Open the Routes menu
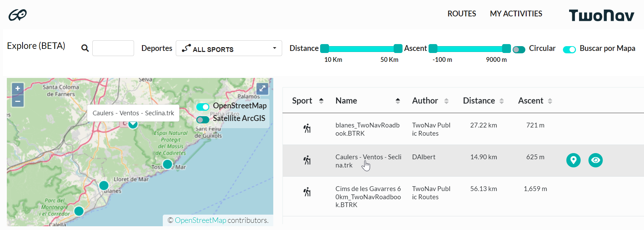The height and width of the screenshot is (230, 644). point(461,14)
